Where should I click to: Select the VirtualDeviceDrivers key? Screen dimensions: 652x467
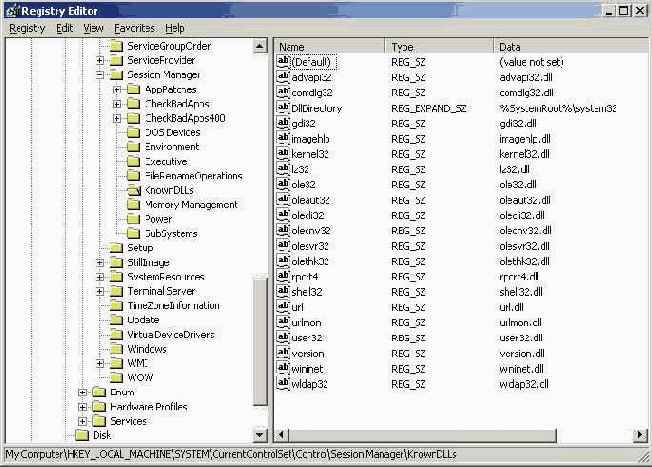170,335
